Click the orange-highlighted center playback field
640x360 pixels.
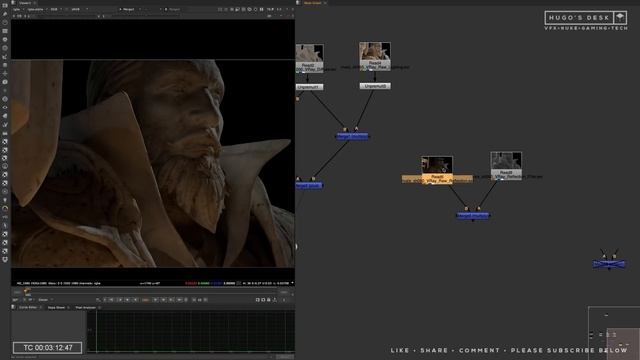tap(145, 300)
